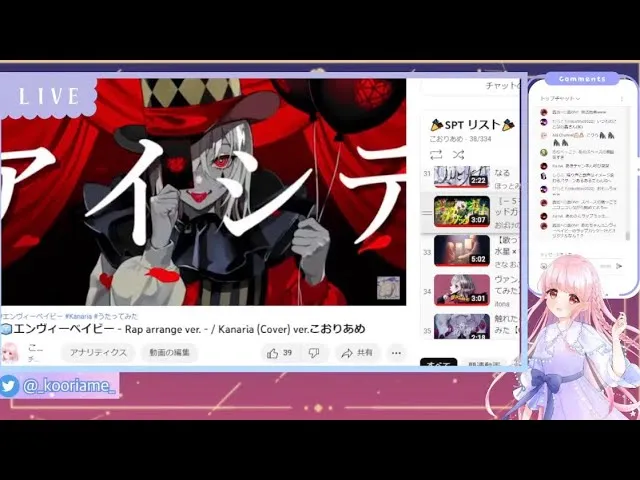The width and height of the screenshot is (640, 480).
Task: Open the channel avatar beside the video title
Action: pos(11,352)
